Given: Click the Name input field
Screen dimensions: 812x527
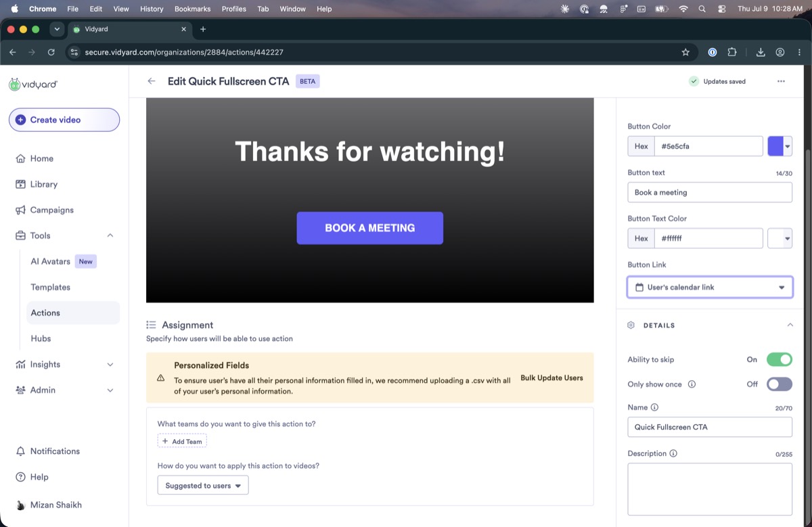Looking at the screenshot, I should pos(710,427).
